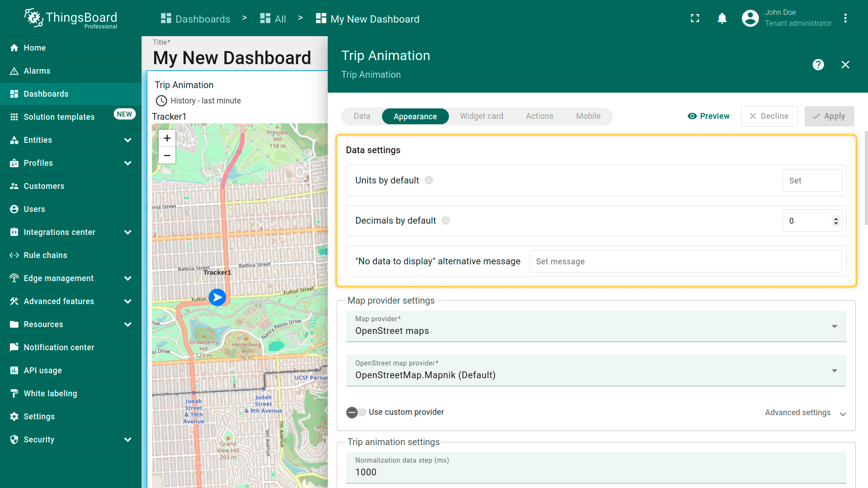This screenshot has width=868, height=488.
Task: Open Settings in sidebar
Action: tap(71, 416)
